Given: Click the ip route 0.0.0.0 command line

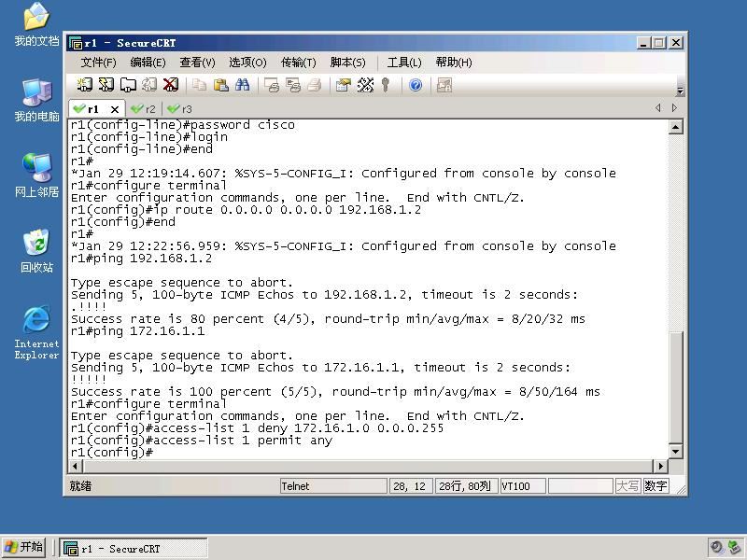Looking at the screenshot, I should (246, 210).
